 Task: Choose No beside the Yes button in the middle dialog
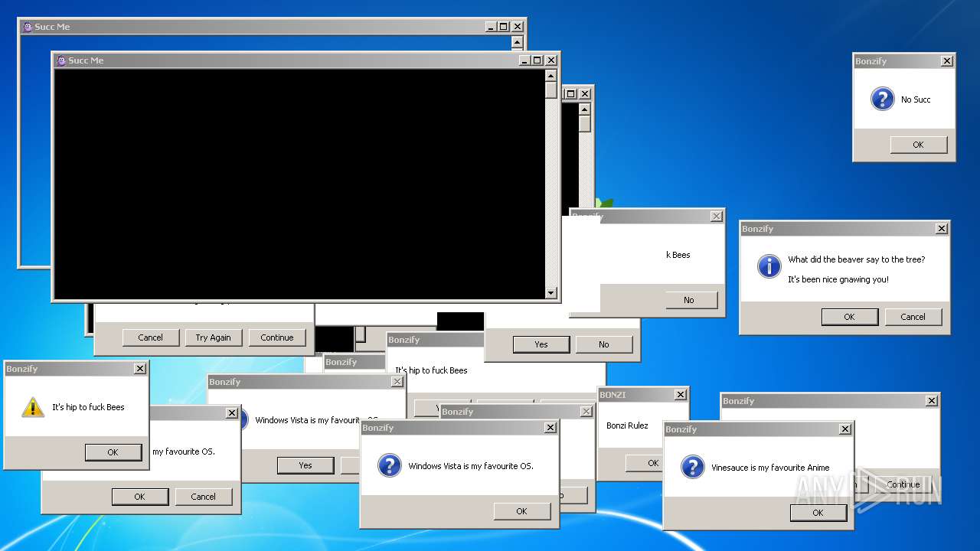(x=604, y=344)
